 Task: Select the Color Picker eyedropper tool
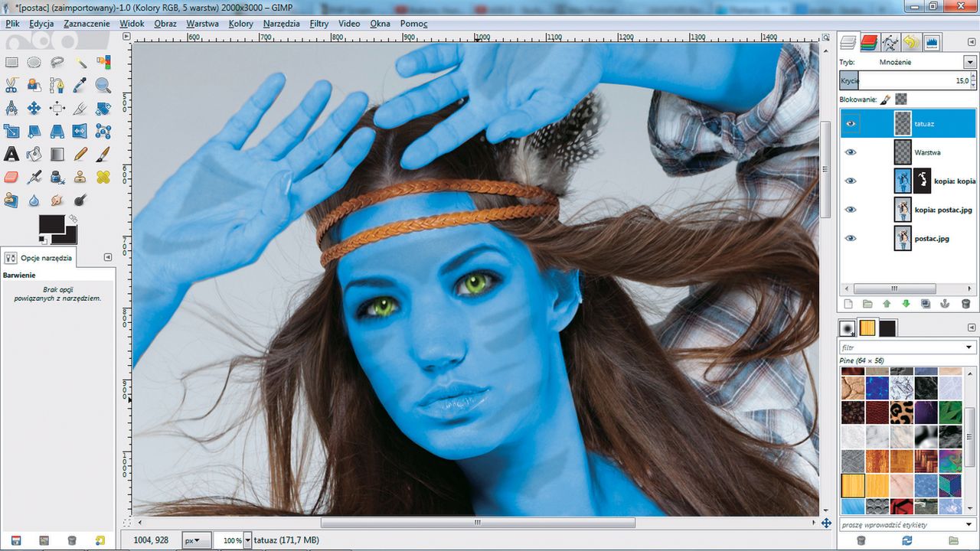pyautogui.click(x=80, y=85)
